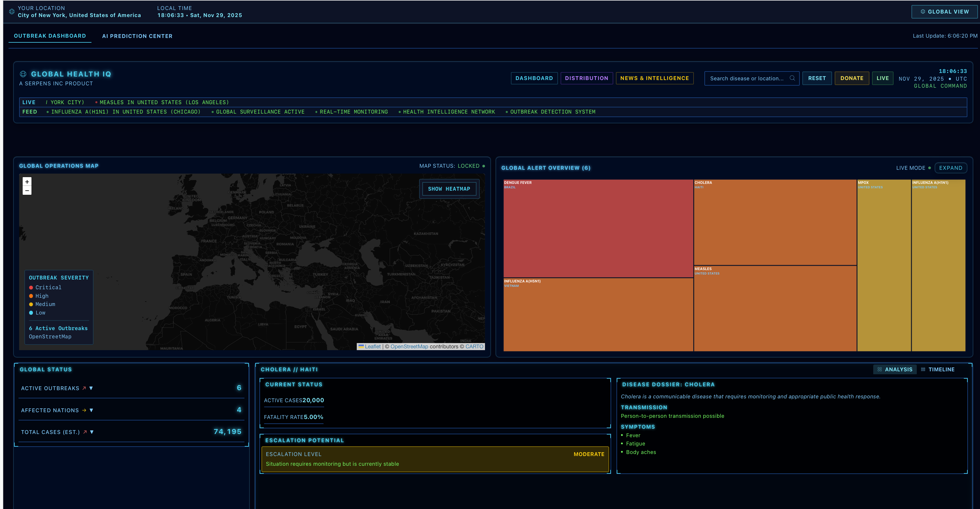The width and height of the screenshot is (980, 509).
Task: Toggle the LOCKED map status indicator
Action: 484,166
